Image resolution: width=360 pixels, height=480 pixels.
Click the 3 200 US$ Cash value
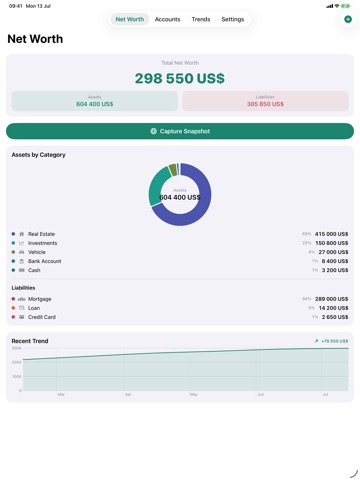(x=335, y=270)
